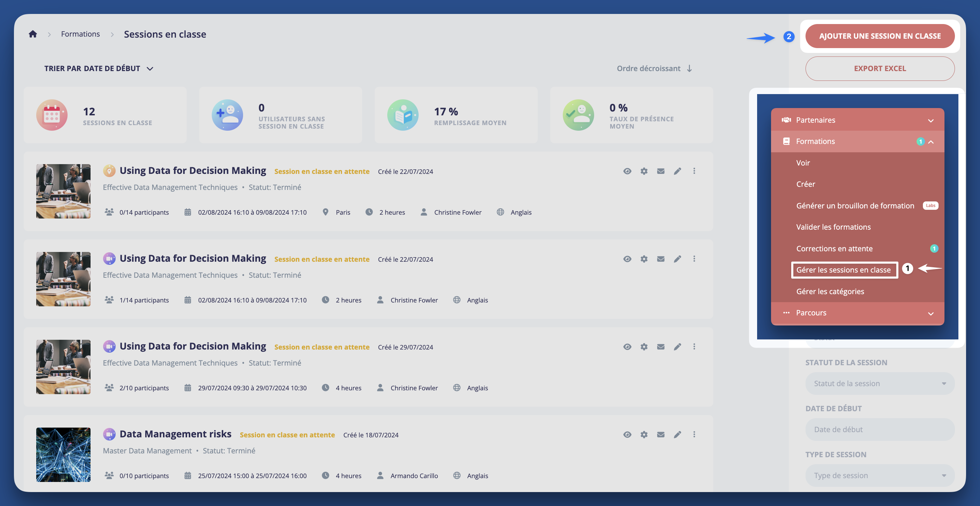Click envelope icon on second session row

660,259
